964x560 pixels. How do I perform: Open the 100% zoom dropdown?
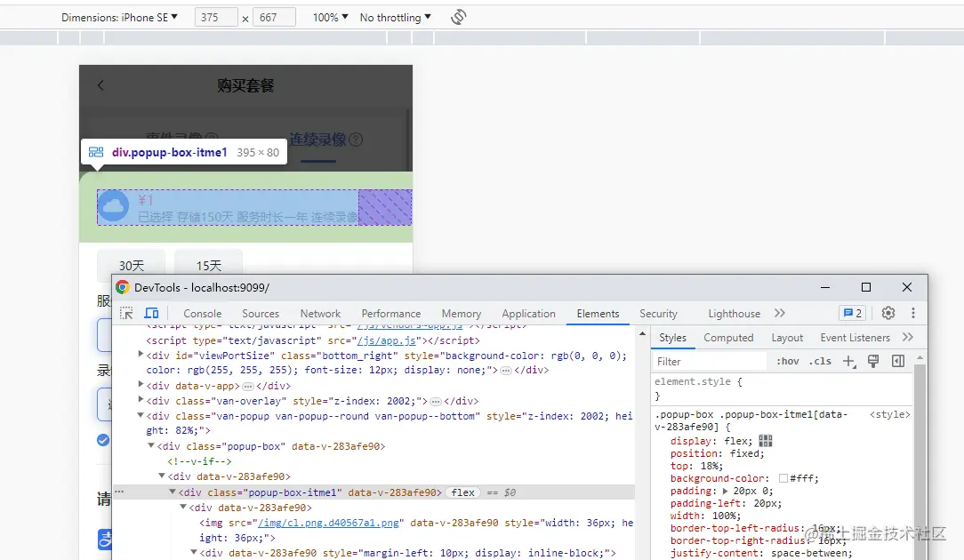[330, 17]
